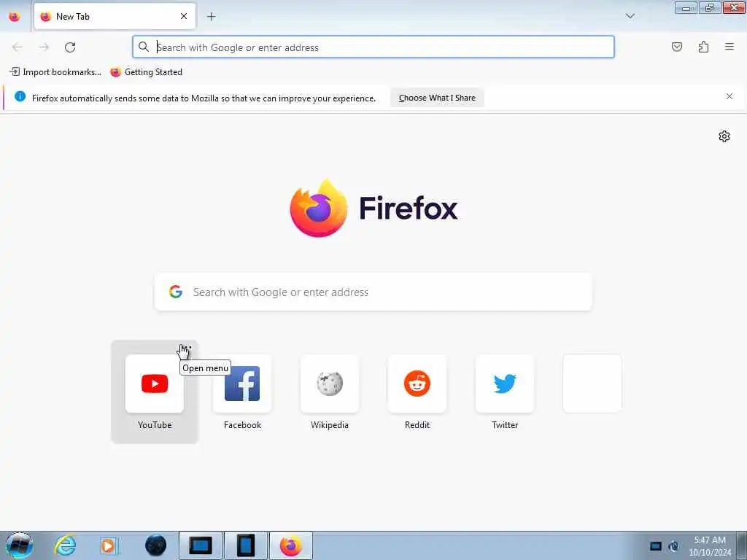747x560 pixels.
Task: Open the YouTube shortcut tile
Action: coord(155,392)
